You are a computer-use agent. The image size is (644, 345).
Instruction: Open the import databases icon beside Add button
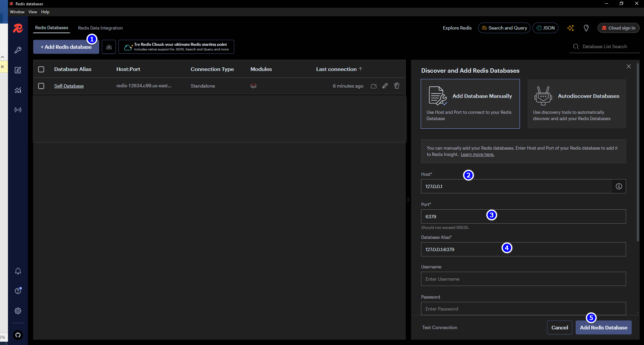pos(109,47)
